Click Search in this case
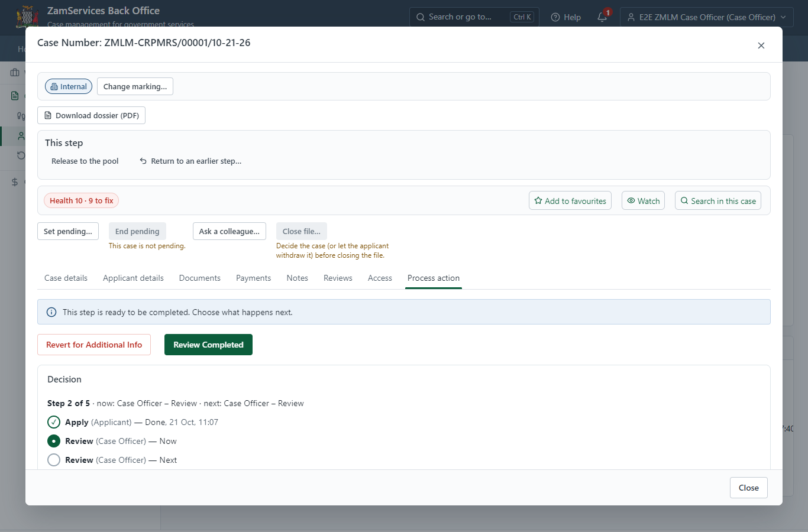This screenshot has width=808, height=532. coord(718,200)
